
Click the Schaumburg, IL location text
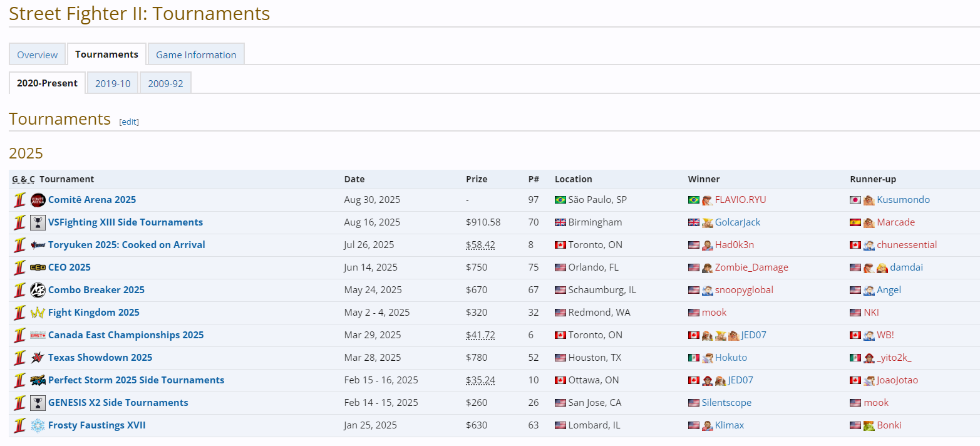point(602,290)
